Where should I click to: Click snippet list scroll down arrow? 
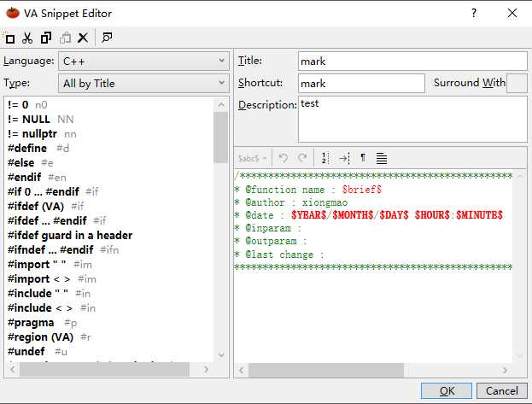tap(221, 354)
